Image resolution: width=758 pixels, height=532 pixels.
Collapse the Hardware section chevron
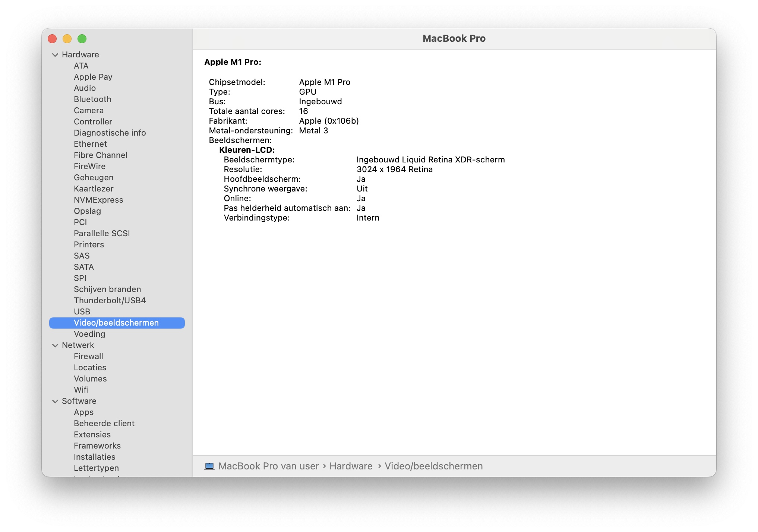click(x=55, y=55)
